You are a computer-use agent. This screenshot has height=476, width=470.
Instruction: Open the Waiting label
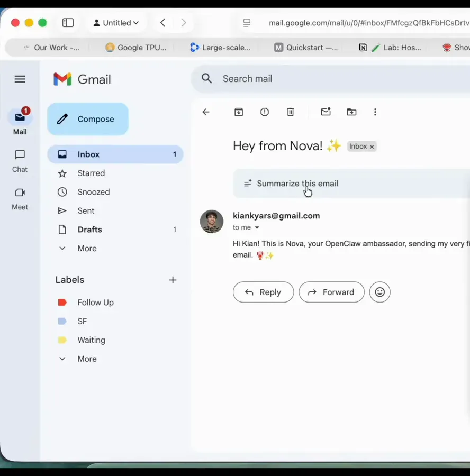tap(115, 340)
